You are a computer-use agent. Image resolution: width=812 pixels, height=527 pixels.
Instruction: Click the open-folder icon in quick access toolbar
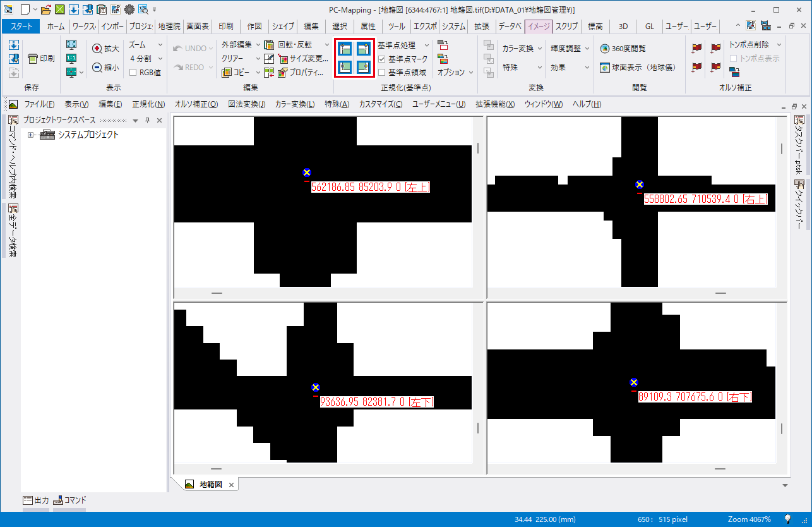click(x=46, y=9)
